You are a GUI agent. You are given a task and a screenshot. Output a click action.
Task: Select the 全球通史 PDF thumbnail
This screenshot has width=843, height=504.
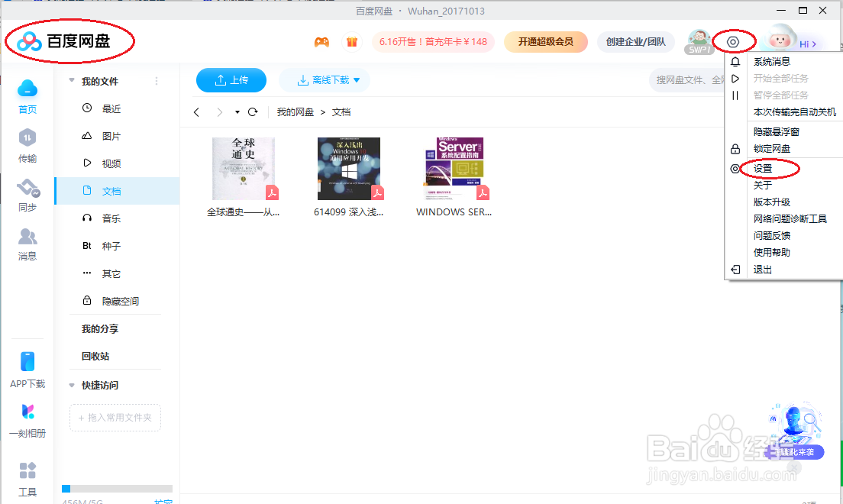tap(244, 169)
